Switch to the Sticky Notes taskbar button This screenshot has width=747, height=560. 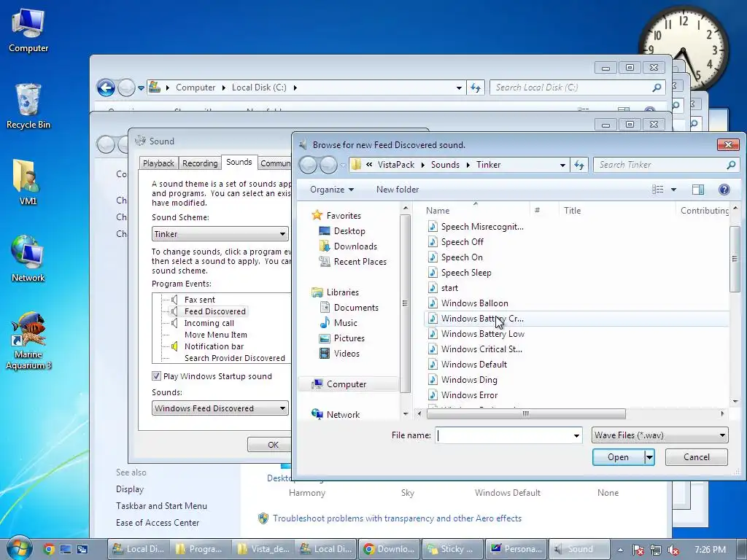[x=452, y=549]
